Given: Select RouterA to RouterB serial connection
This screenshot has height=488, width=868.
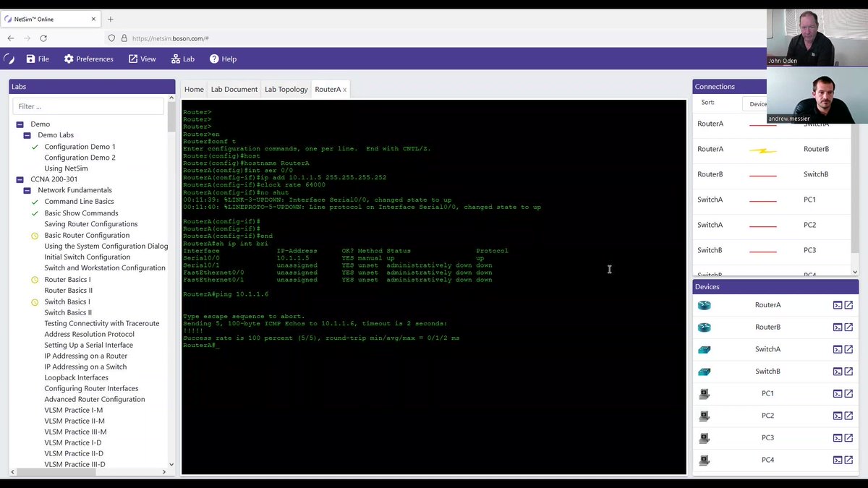Looking at the screenshot, I should tap(772, 149).
